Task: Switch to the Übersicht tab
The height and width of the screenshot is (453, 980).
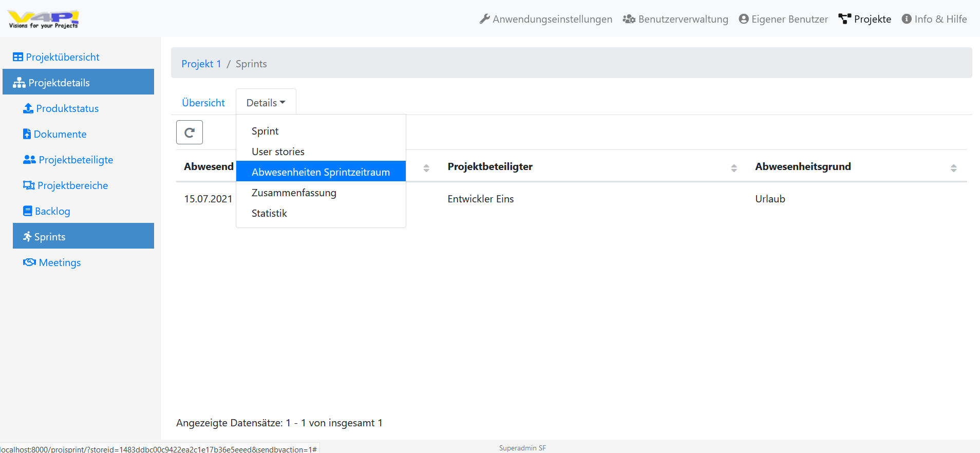Action: [203, 103]
